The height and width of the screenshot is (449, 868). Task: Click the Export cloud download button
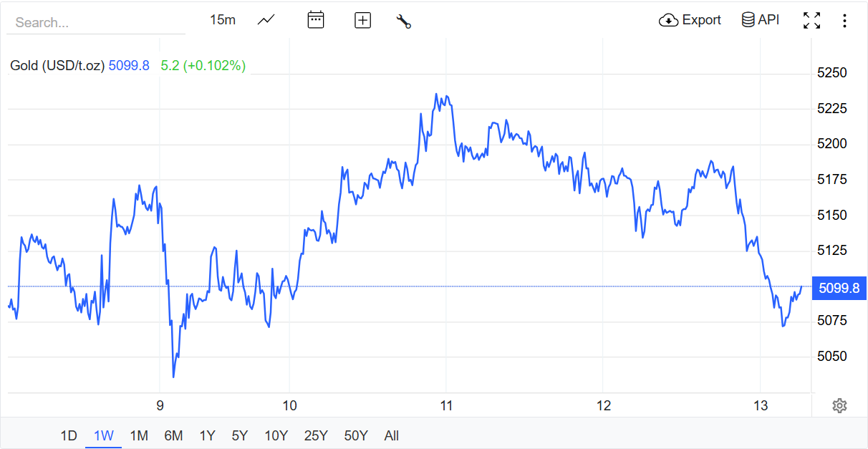[x=690, y=20]
